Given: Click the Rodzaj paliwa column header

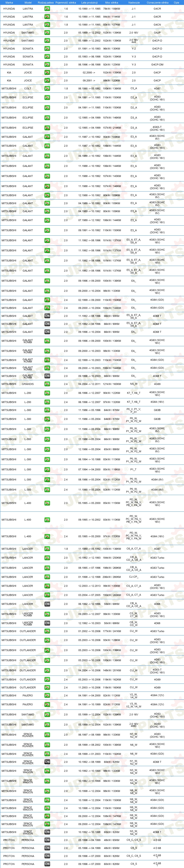Looking at the screenshot, I should tap(46, 2).
